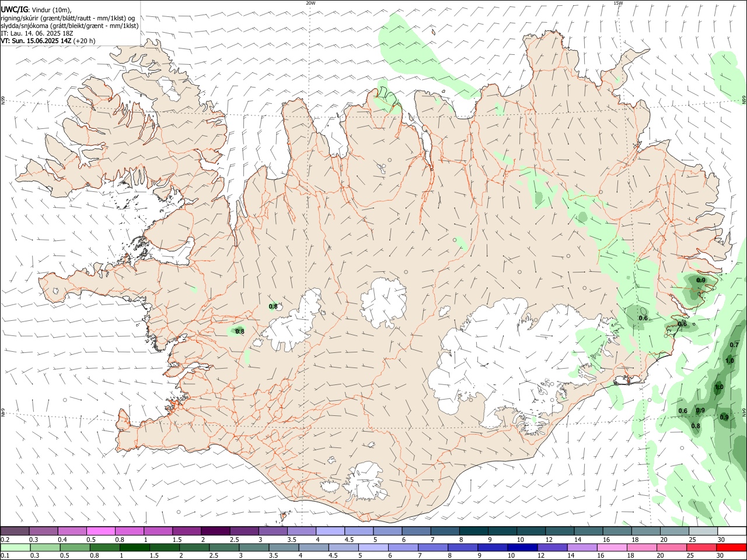Viewport: 747px width, 560px height.
Task: Select the snow legend swatch starting at 6
Action: [416, 531]
